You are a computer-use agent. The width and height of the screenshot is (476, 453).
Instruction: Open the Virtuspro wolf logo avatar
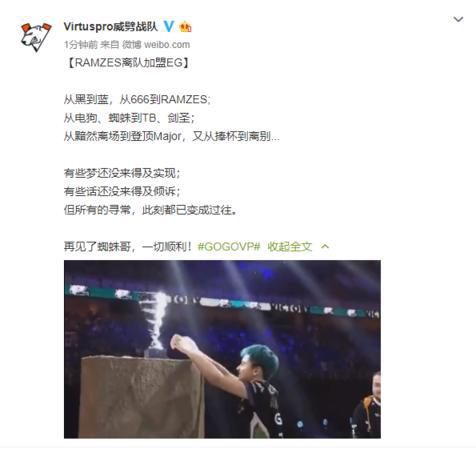pyautogui.click(x=36, y=37)
